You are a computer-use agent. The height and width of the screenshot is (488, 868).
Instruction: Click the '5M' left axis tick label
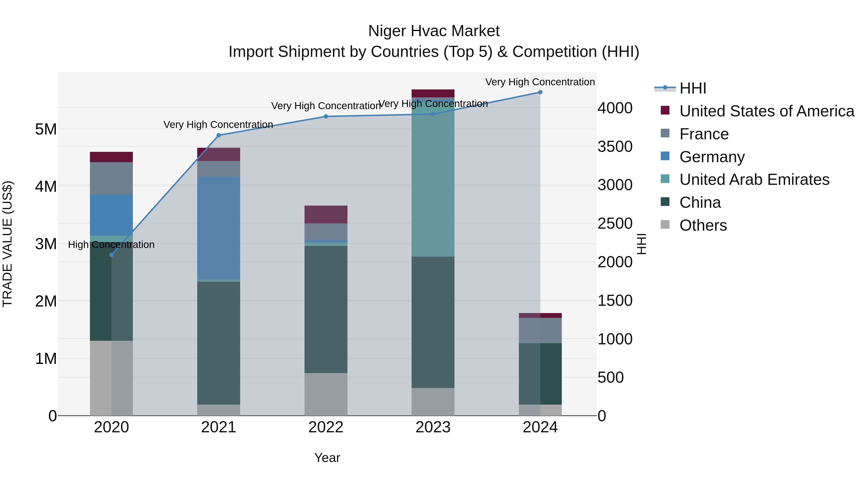click(x=46, y=129)
